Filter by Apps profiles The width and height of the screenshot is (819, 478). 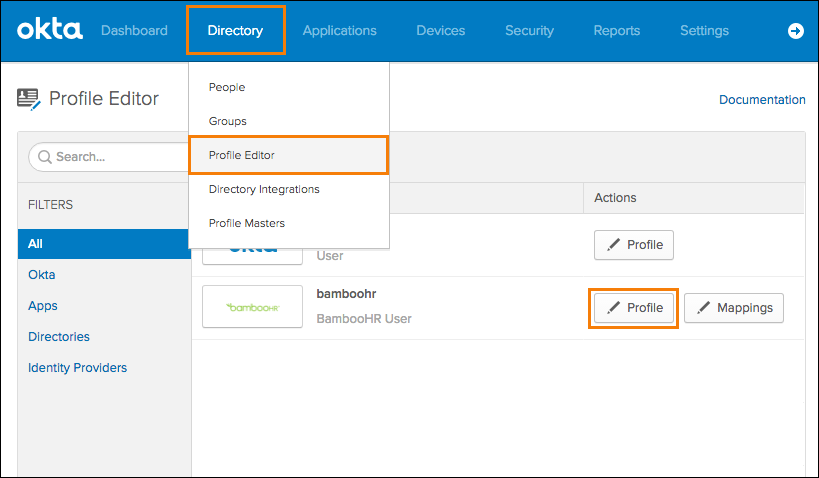click(43, 306)
